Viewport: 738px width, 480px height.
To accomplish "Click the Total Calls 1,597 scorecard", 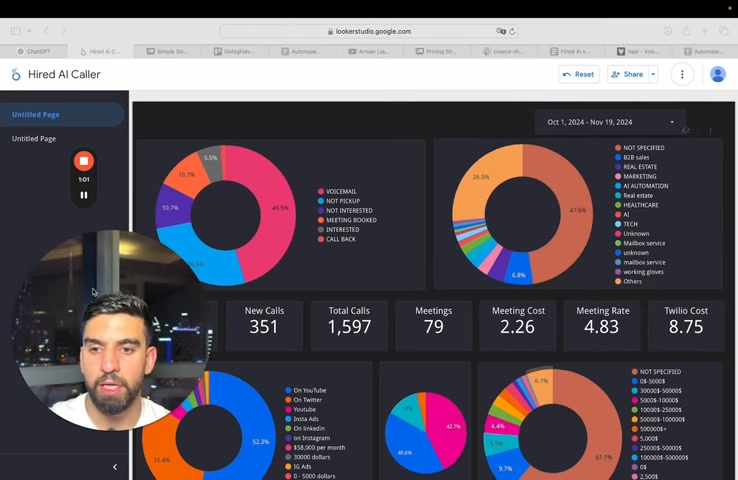I will click(349, 326).
